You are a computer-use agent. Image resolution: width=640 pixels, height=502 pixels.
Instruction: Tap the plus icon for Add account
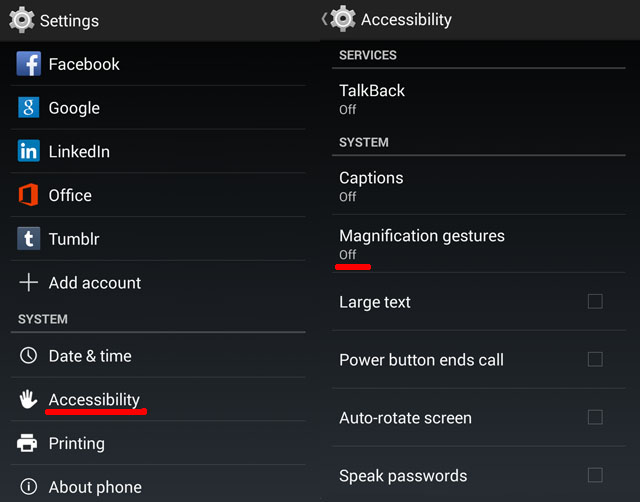[x=29, y=282]
